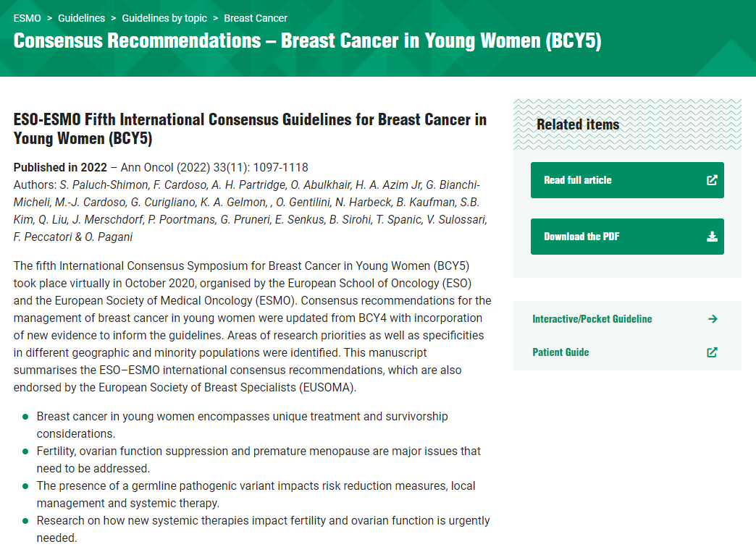
Task: Click the ESO-ESMO Fifth International Consensus heading
Action: pos(250,129)
